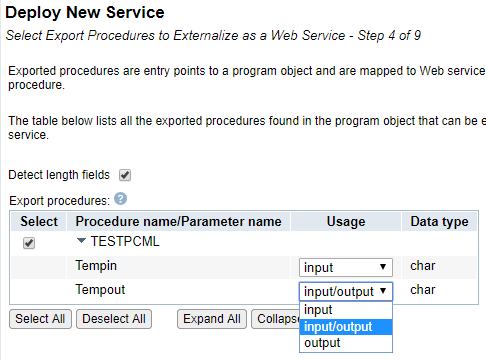Click the Tempout usage dropdown arrow
The image size is (486, 360).
[383, 291]
